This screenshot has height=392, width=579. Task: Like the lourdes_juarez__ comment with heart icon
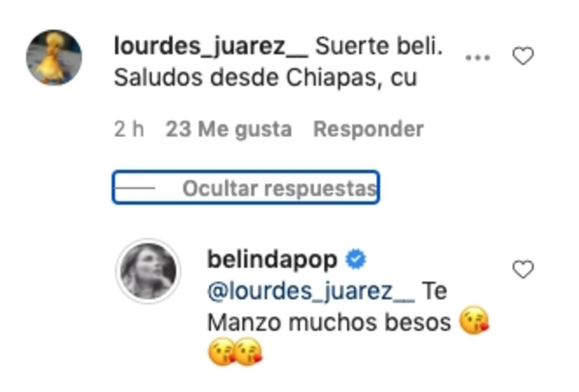[523, 56]
